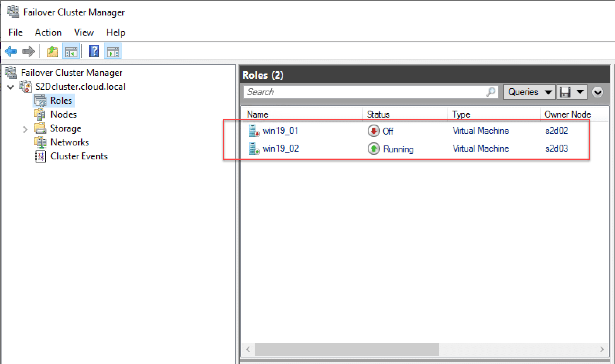Click the Networks tree icon
The image size is (615, 364).
click(40, 142)
